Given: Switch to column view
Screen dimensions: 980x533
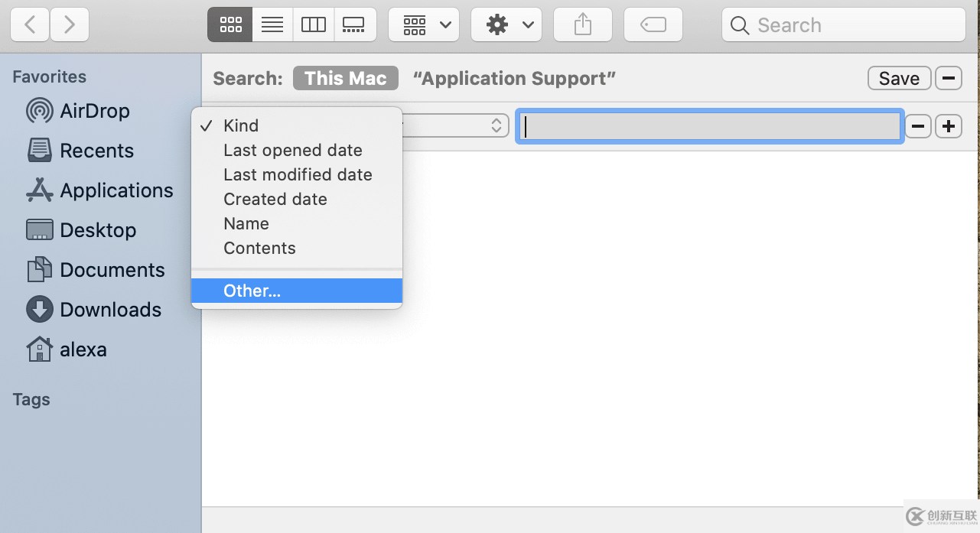Looking at the screenshot, I should pos(314,25).
